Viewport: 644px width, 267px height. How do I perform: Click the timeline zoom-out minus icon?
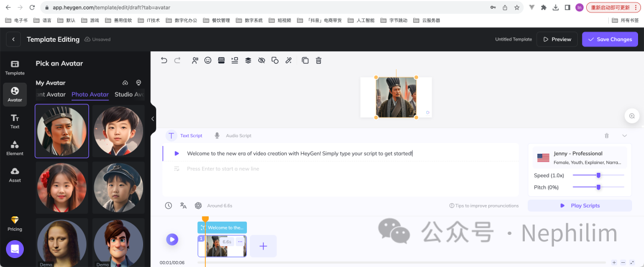(623, 262)
